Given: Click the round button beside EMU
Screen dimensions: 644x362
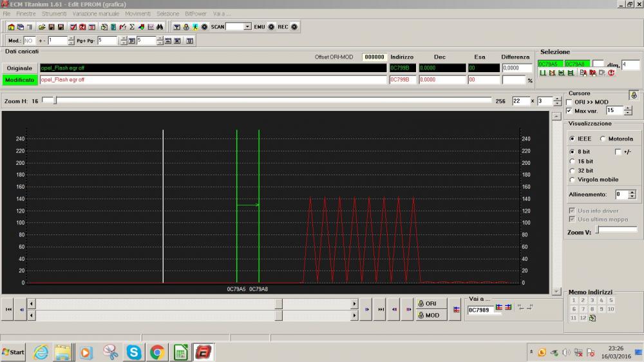Looking at the screenshot, I should point(271,26).
